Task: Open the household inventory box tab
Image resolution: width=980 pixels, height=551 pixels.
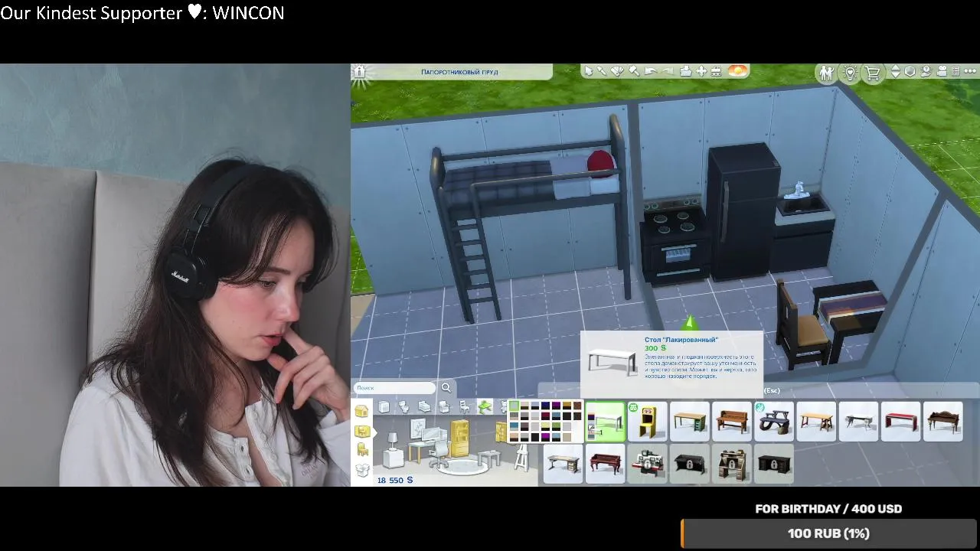Action: click(362, 470)
